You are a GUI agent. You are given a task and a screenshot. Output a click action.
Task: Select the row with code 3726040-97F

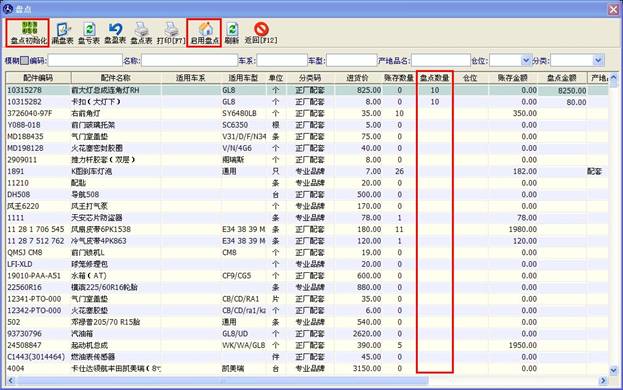[307, 113]
